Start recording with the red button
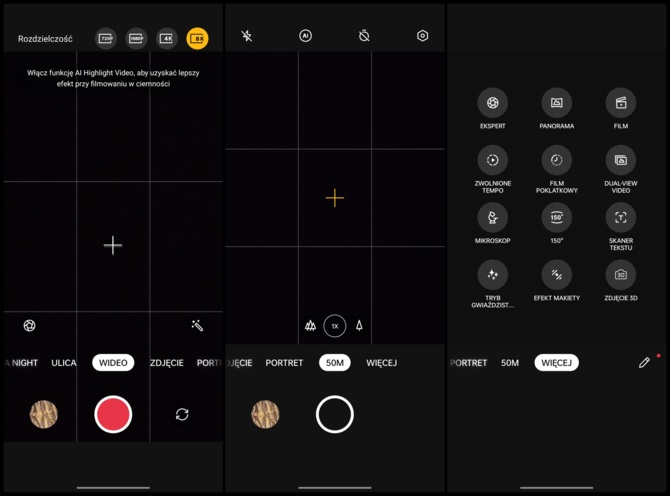 pos(113,414)
